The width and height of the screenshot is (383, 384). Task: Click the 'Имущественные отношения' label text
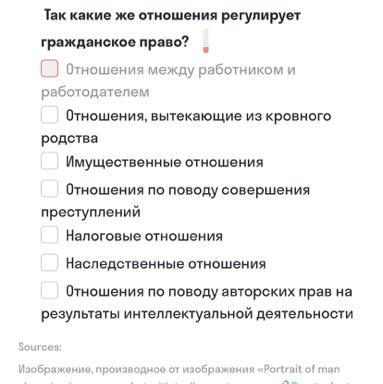pyautogui.click(x=165, y=162)
